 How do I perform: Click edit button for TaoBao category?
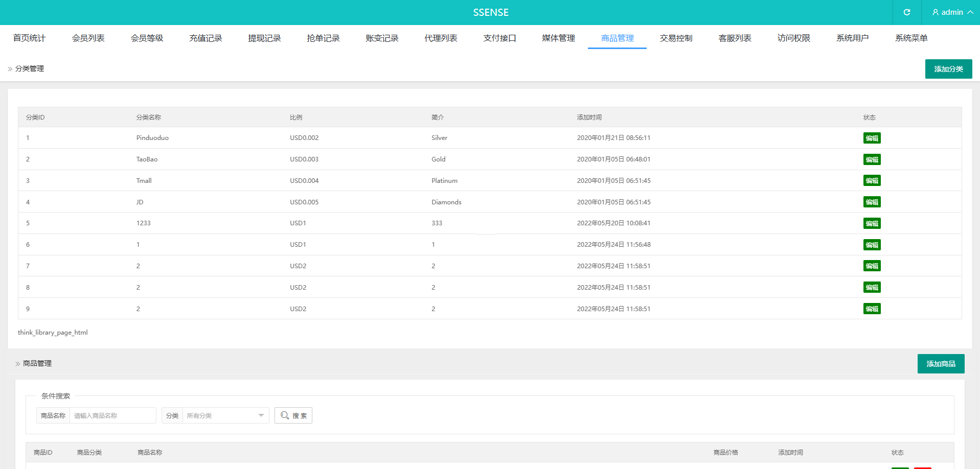(x=872, y=159)
